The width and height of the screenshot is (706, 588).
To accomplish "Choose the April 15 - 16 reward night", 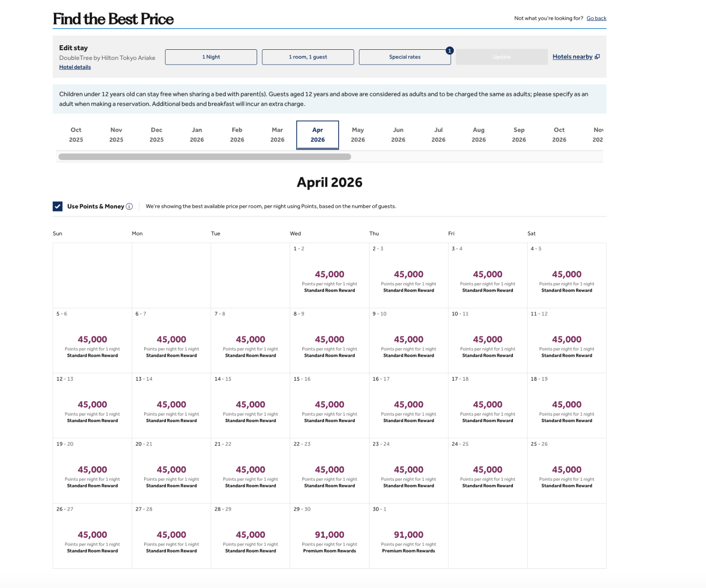I will [329, 406].
